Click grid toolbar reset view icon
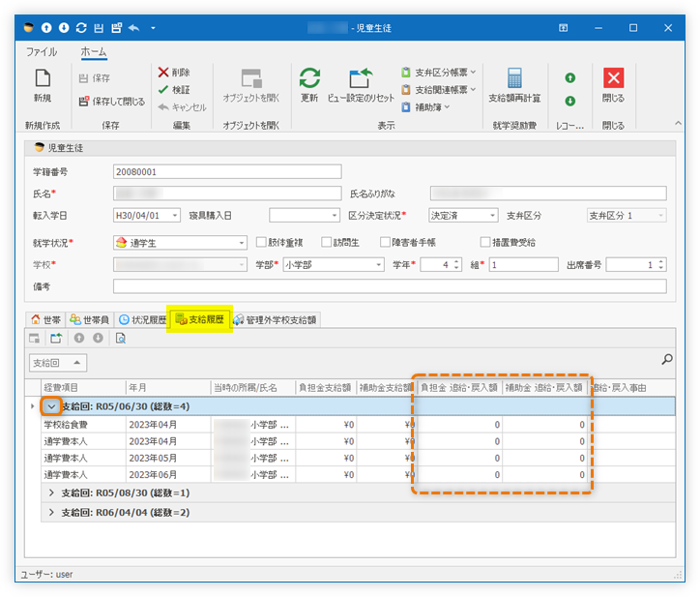Image resolution: width=700 pixels, height=597 pixels. click(x=56, y=339)
